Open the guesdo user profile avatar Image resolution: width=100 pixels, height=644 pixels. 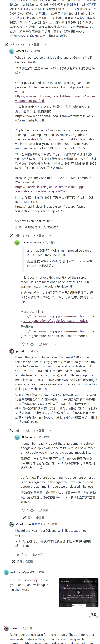coord(12,351)
